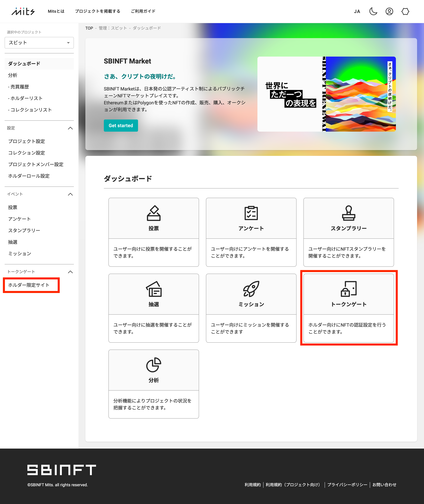
Task: Open the スビット project dropdown
Action: click(x=39, y=43)
